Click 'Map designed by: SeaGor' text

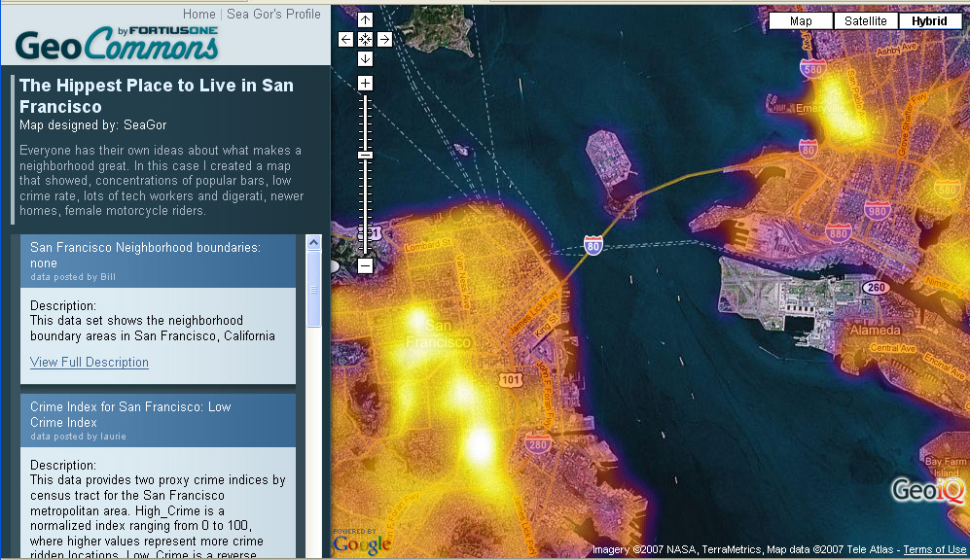[x=92, y=124]
